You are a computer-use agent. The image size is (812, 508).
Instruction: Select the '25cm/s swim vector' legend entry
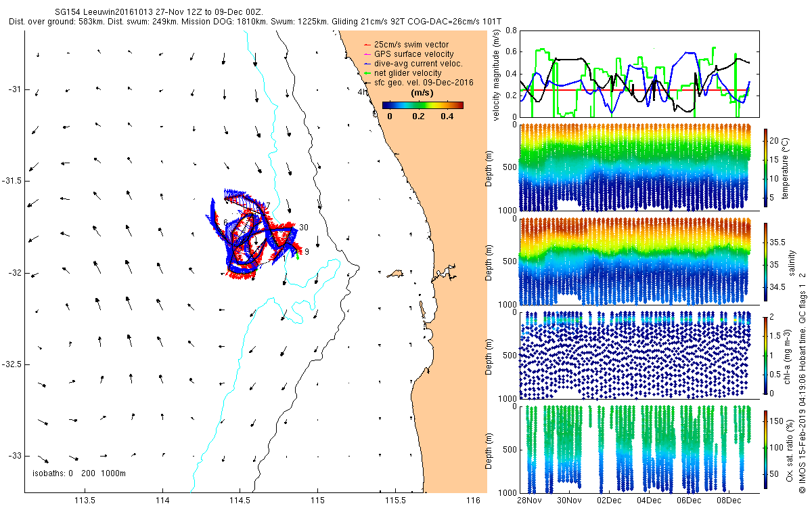407,44
